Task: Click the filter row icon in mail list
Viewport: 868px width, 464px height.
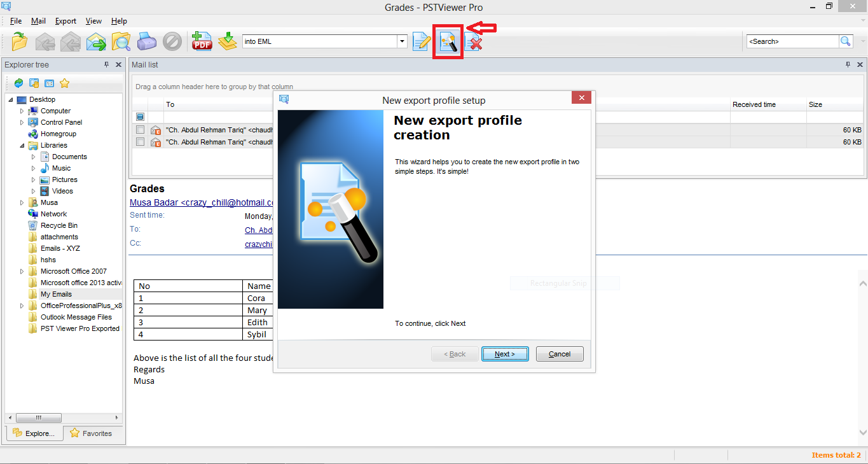Action: (x=140, y=117)
